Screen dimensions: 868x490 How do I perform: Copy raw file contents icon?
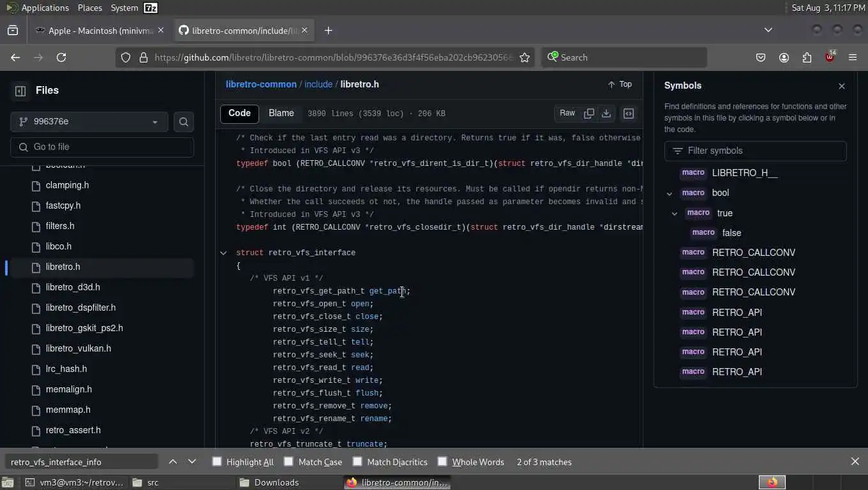(589, 114)
